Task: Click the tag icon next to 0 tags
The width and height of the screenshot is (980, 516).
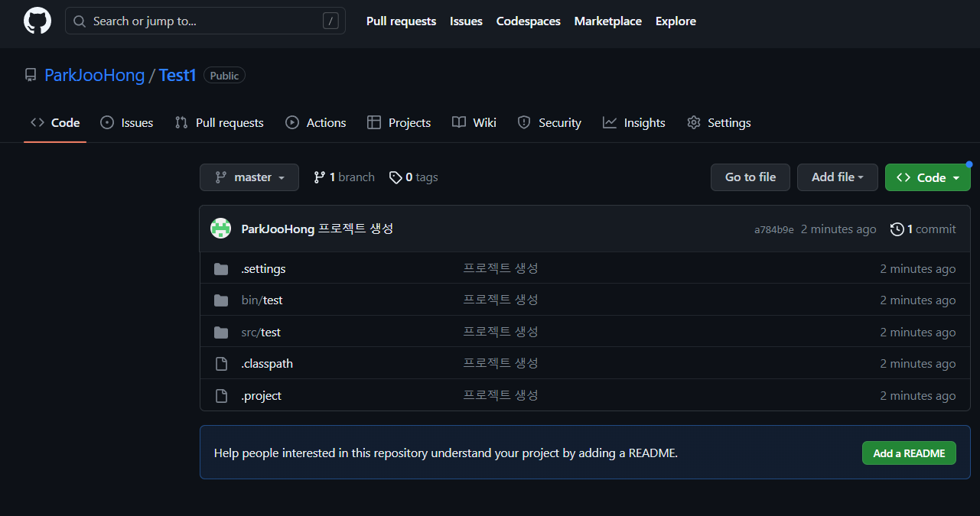Action: 396,177
